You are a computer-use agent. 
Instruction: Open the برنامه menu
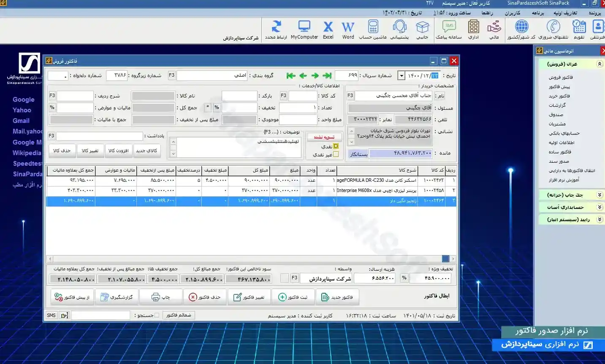538,13
